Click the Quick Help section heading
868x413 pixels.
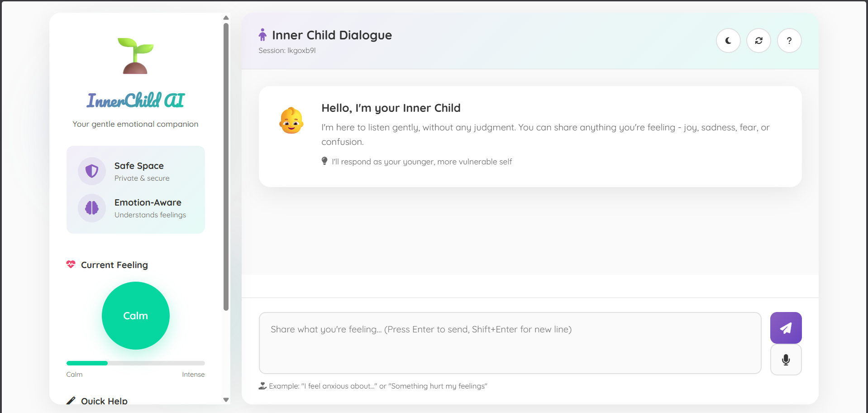104,401
